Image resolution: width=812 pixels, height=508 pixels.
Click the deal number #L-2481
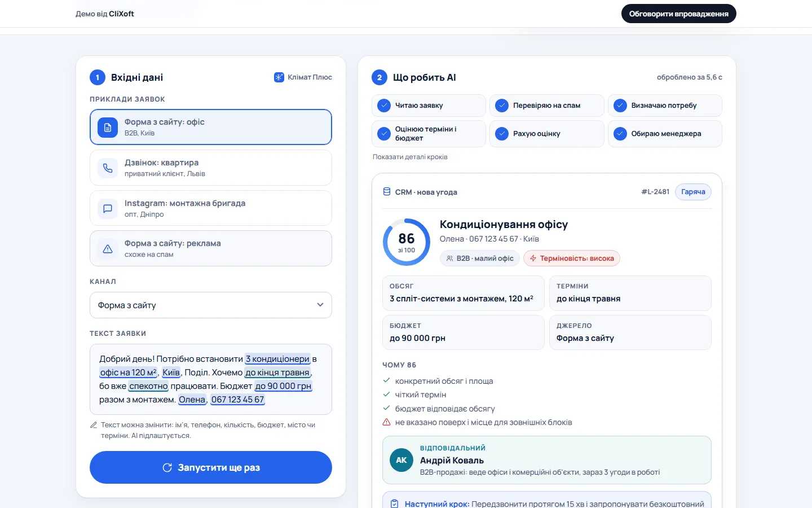[655, 192]
